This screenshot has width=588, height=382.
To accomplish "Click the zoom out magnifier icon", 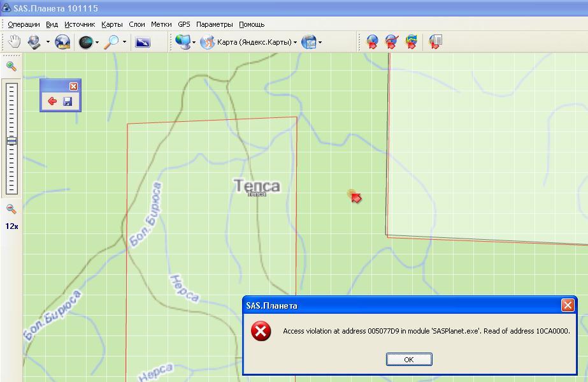I will pyautogui.click(x=11, y=209).
